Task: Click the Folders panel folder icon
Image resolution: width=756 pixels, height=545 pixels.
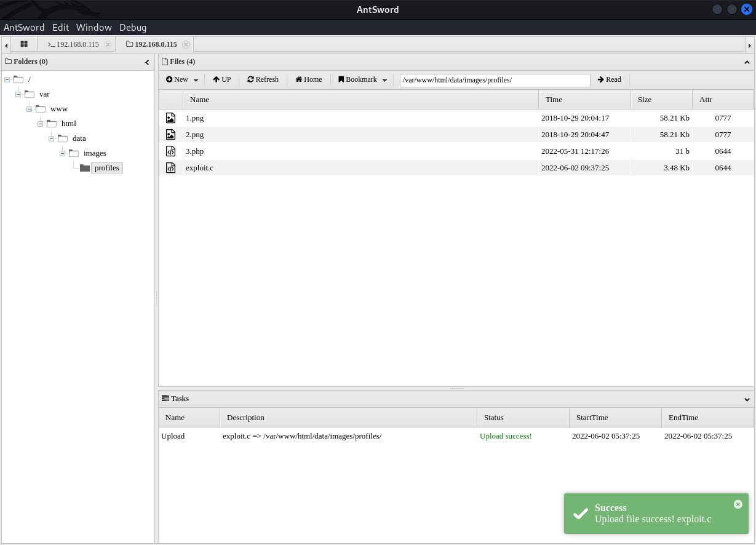Action: point(9,62)
